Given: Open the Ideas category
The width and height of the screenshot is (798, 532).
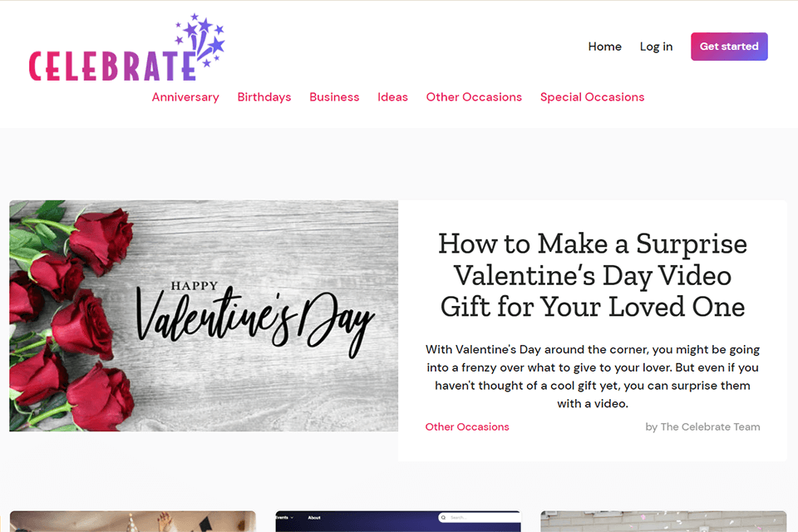Looking at the screenshot, I should click(392, 97).
